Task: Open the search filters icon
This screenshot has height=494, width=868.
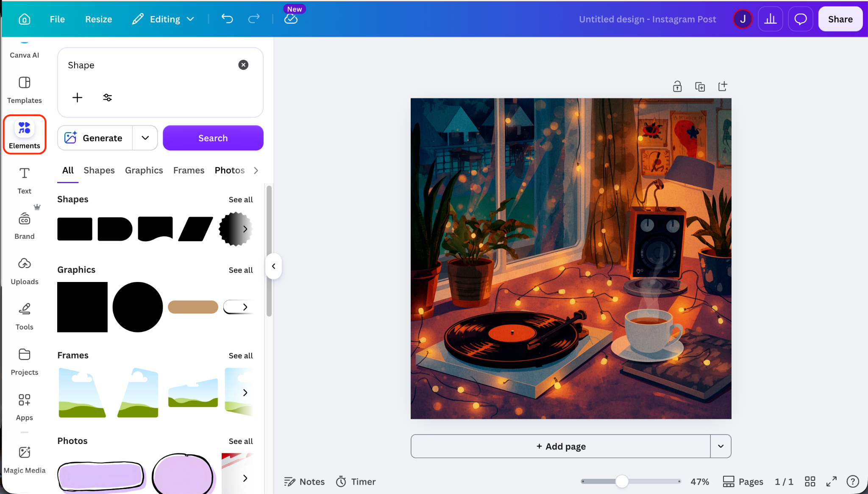Action: coord(108,98)
